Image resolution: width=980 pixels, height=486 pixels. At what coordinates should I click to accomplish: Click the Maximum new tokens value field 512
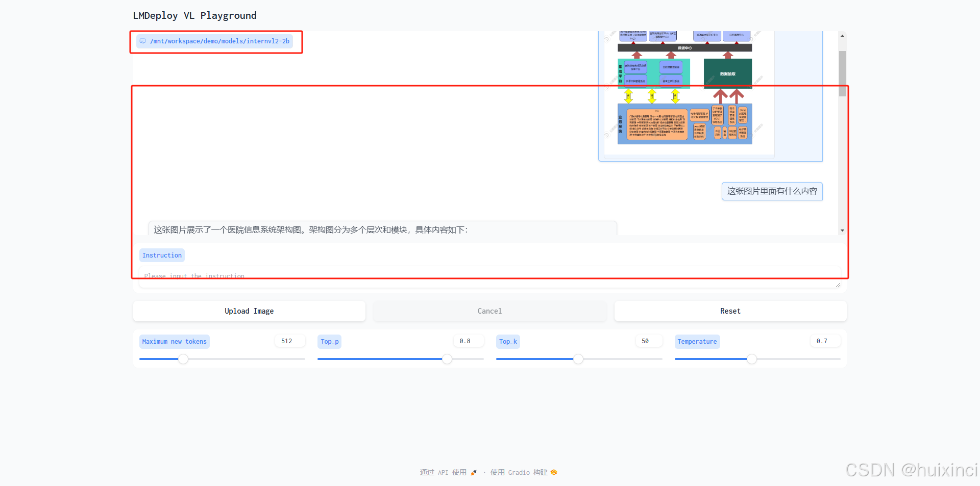click(x=290, y=341)
